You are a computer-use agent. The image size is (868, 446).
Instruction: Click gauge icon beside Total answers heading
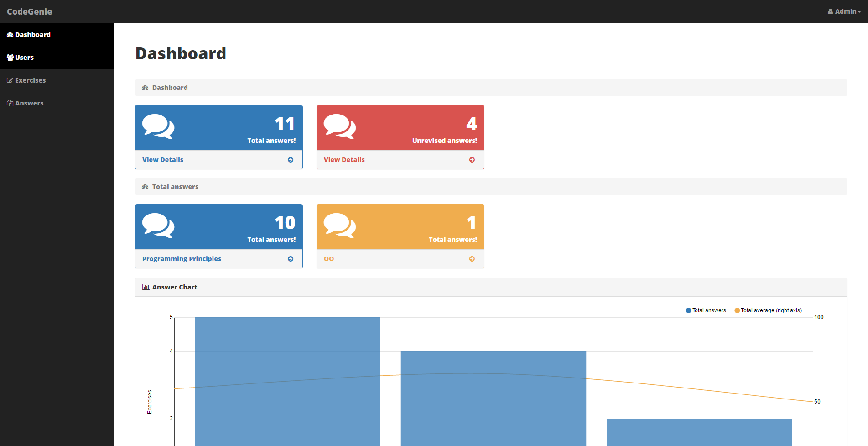145,187
